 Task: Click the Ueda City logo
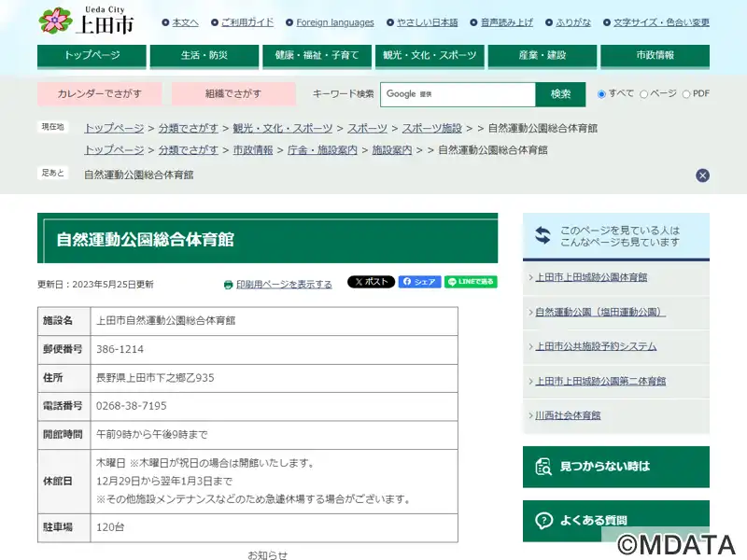86,21
